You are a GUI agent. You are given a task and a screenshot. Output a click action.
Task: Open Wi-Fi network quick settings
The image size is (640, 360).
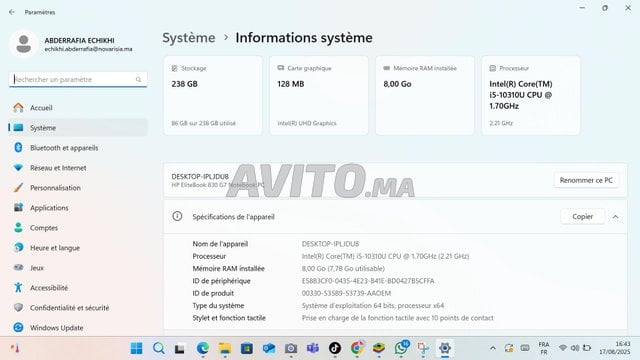563,348
